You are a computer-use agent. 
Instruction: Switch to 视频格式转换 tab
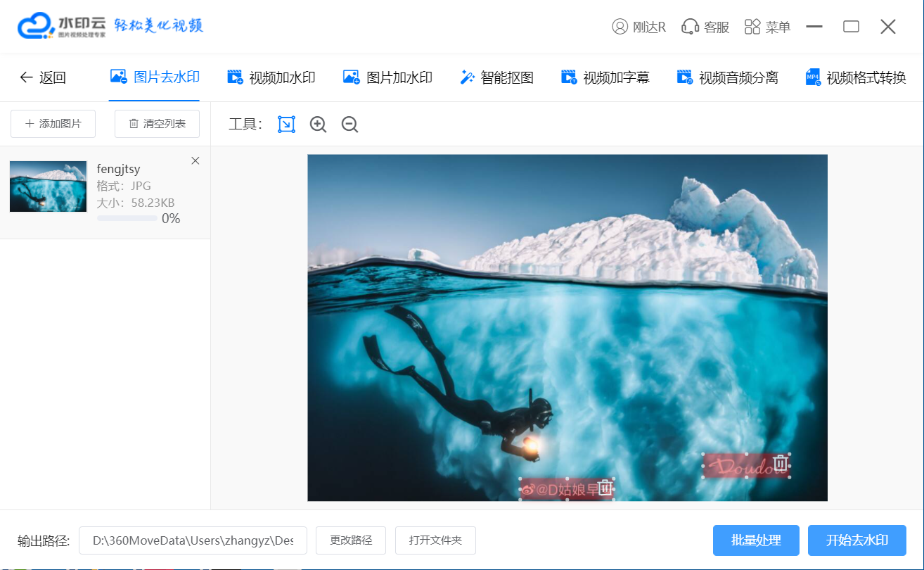point(856,77)
